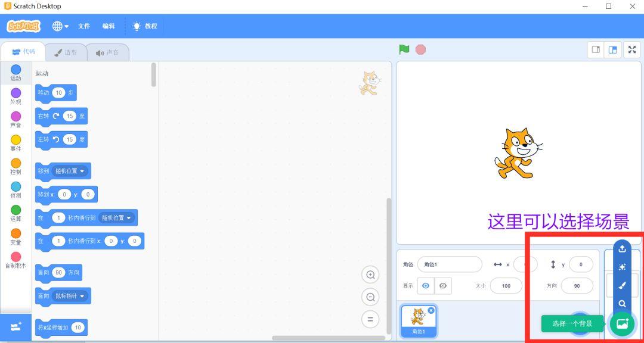The image size is (644, 343).
Task: Click the 方向 direction field
Action: pyautogui.click(x=577, y=286)
